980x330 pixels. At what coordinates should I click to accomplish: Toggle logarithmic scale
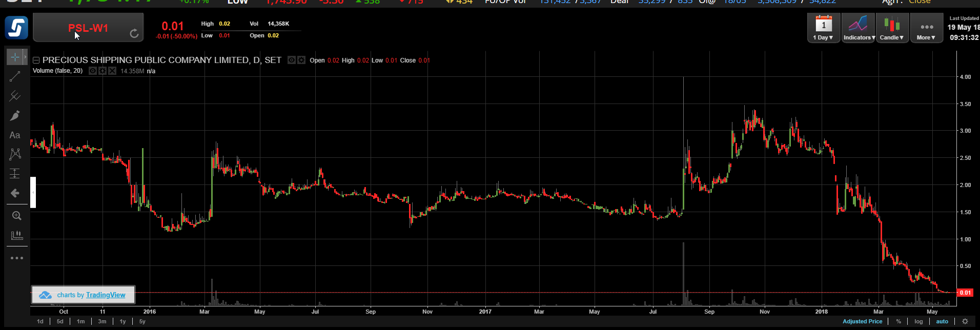(x=918, y=321)
